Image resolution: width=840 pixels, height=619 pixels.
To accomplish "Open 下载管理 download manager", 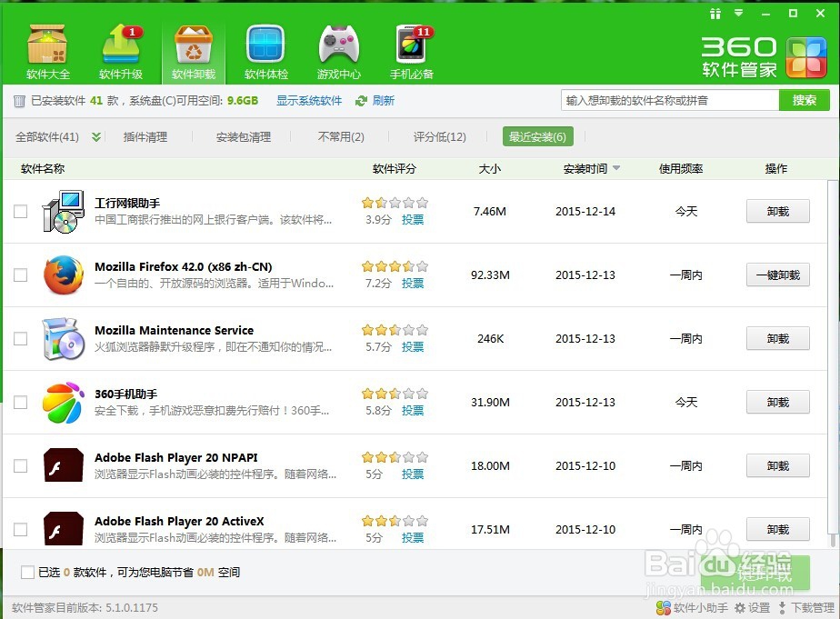I will click(806, 608).
